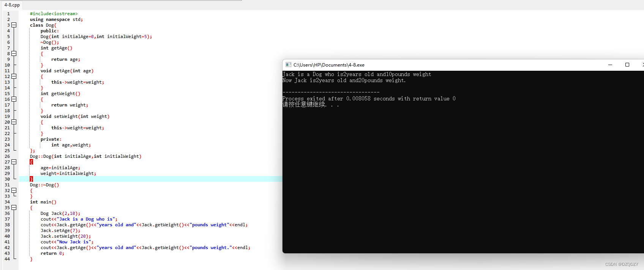Click the constructor declaration on line 5
Screen dimensions: 644x270
[x=96, y=37]
